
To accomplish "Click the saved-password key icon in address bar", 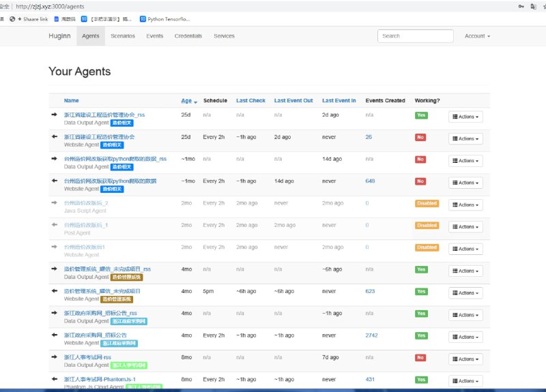I will pyautogui.click(x=521, y=6).
